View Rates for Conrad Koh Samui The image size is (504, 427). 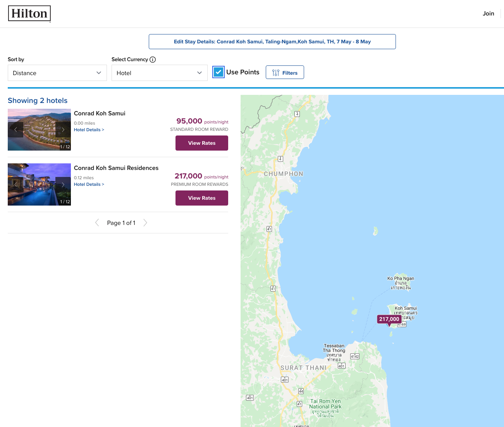point(201,143)
